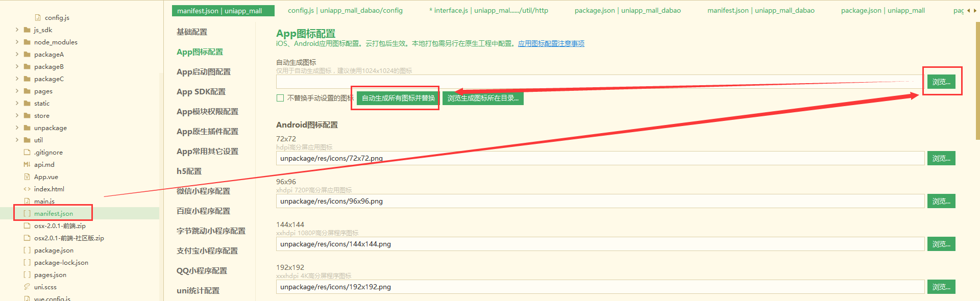The height and width of the screenshot is (301, 980).
Task: Expand the node_modules folder chevron
Action: point(17,42)
